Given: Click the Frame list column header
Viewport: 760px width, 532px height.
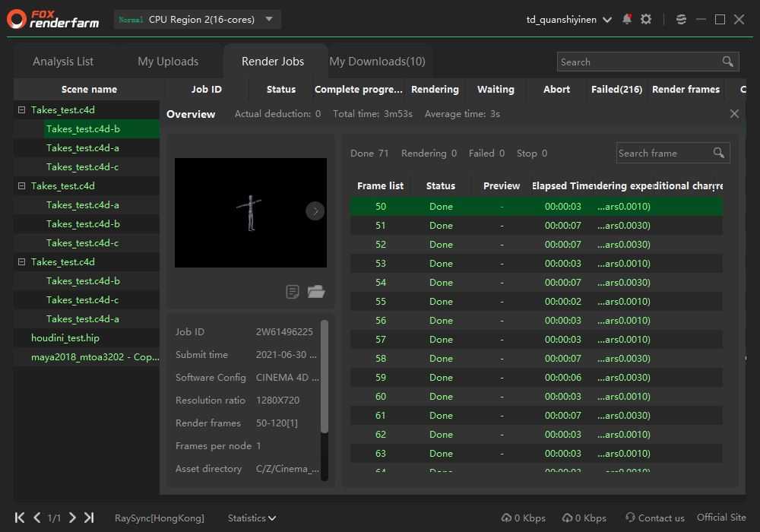Looking at the screenshot, I should tap(381, 185).
